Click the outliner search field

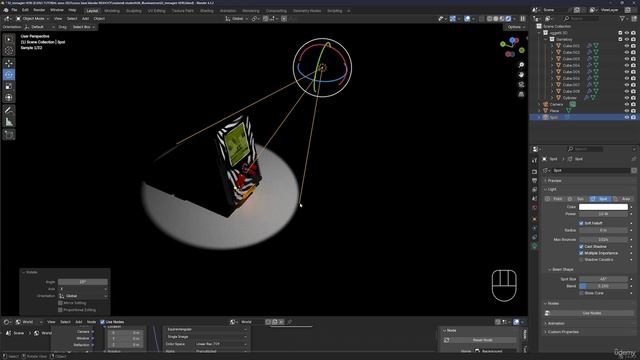(x=582, y=19)
